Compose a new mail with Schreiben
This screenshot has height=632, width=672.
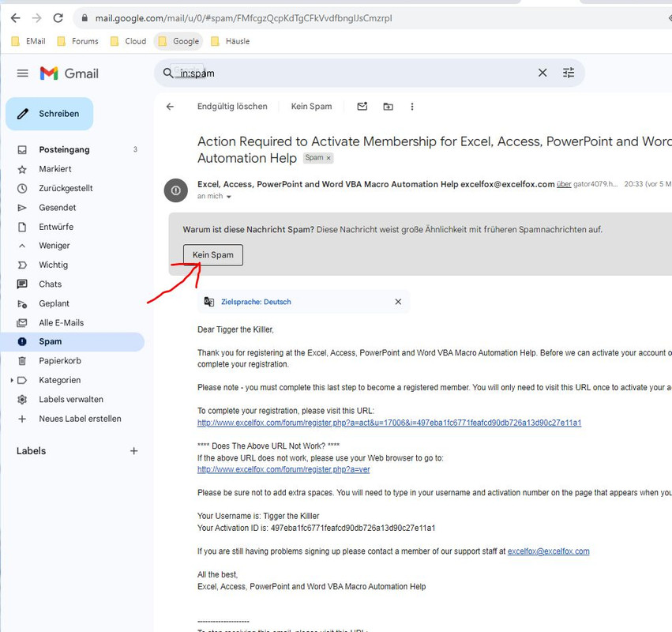click(x=49, y=114)
